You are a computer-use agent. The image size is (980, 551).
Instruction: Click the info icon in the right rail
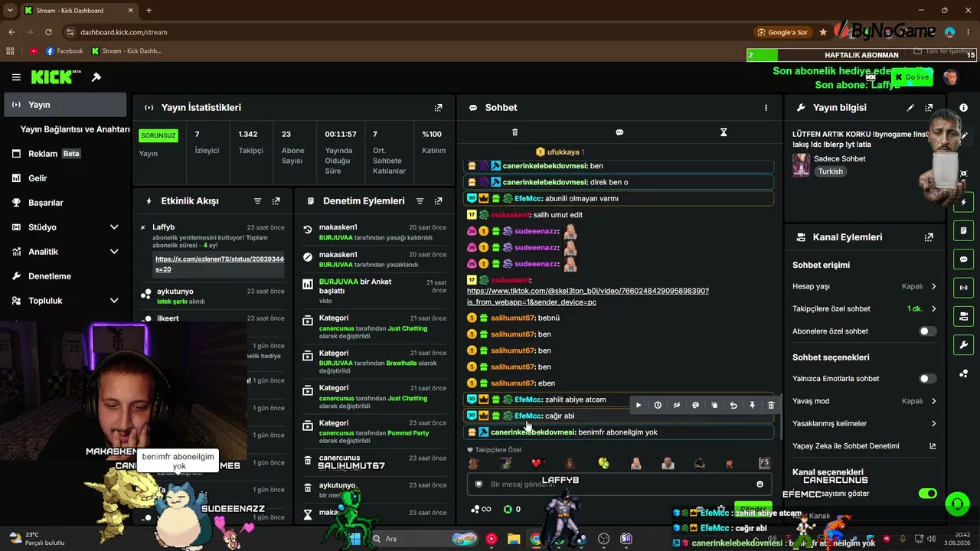tap(963, 108)
